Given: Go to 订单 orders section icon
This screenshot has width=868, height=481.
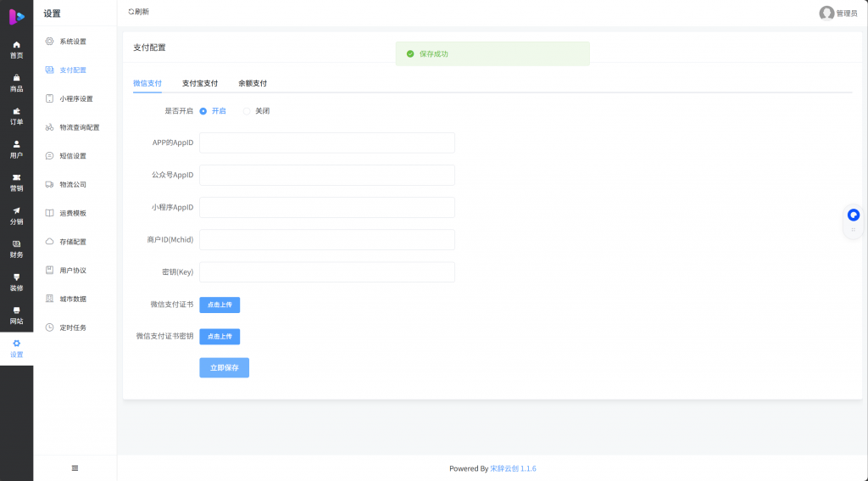Looking at the screenshot, I should (x=16, y=111).
